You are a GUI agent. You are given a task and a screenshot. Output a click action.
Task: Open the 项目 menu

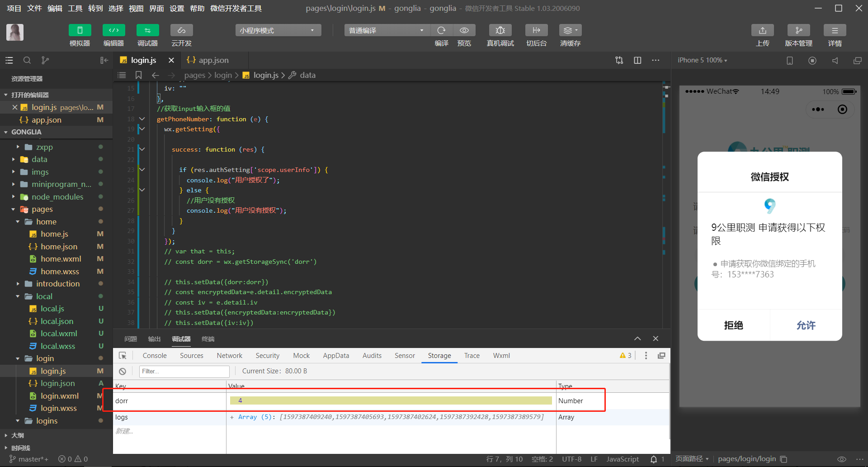[x=14, y=8]
